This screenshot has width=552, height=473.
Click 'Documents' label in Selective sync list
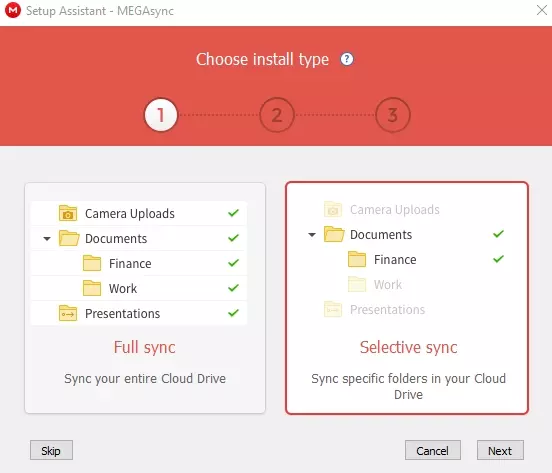pyautogui.click(x=381, y=235)
